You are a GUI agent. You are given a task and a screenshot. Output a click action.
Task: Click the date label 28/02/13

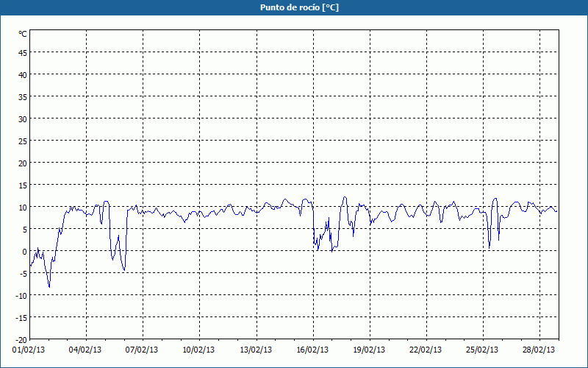[539, 350]
